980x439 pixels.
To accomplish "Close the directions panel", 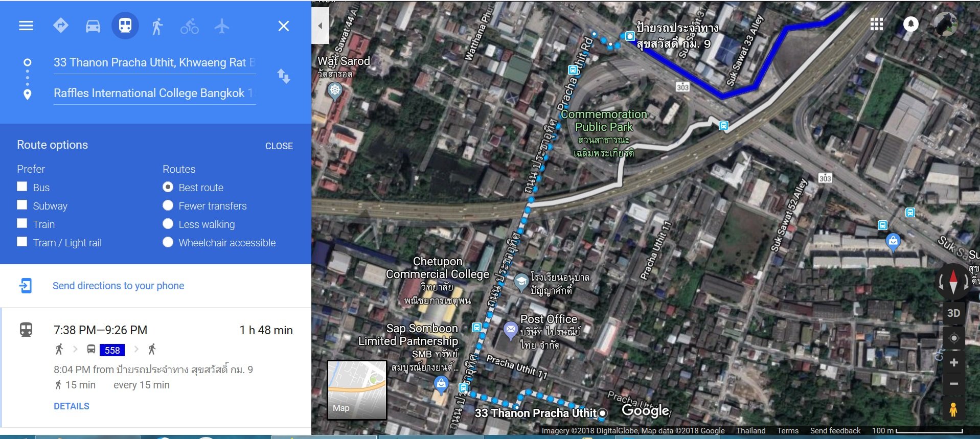I will pyautogui.click(x=284, y=26).
